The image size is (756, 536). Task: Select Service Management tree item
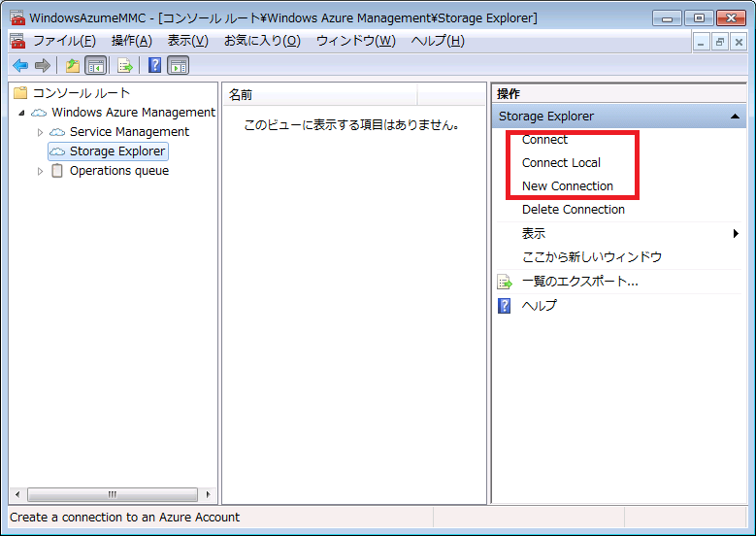click(129, 132)
